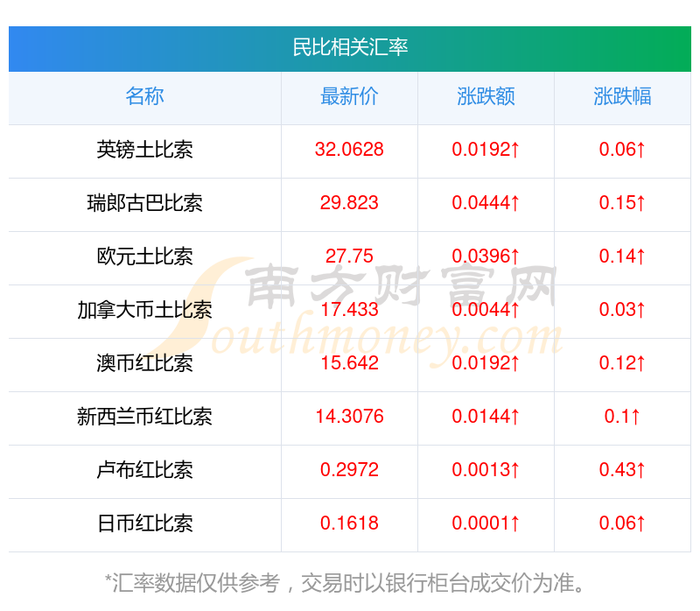The image size is (700, 611).
Task: Click the 欧元土比索 row name
Action: [x=144, y=256]
